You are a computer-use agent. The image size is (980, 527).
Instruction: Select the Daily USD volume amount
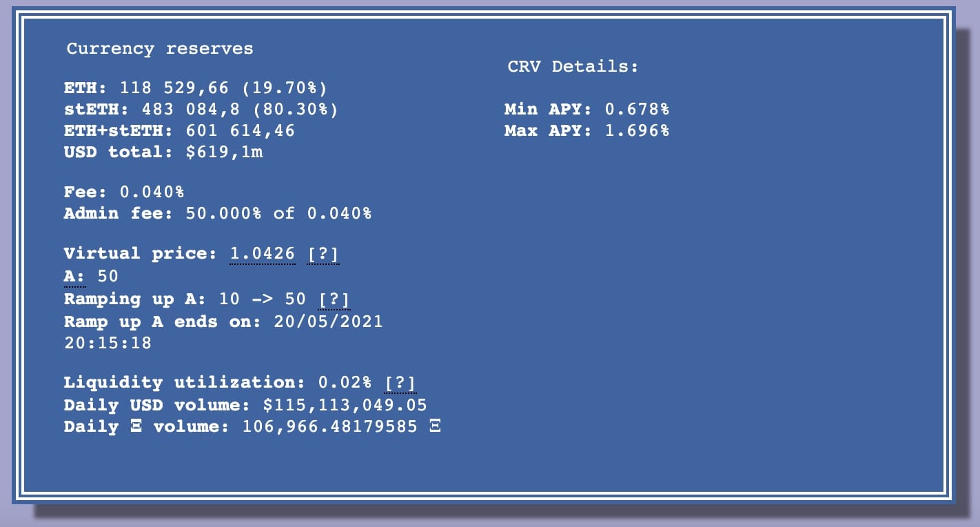click(x=345, y=405)
